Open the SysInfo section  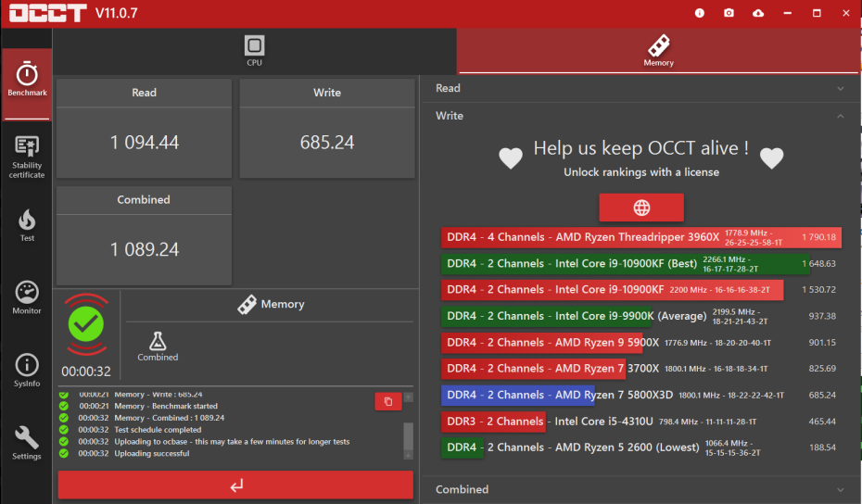point(26,370)
